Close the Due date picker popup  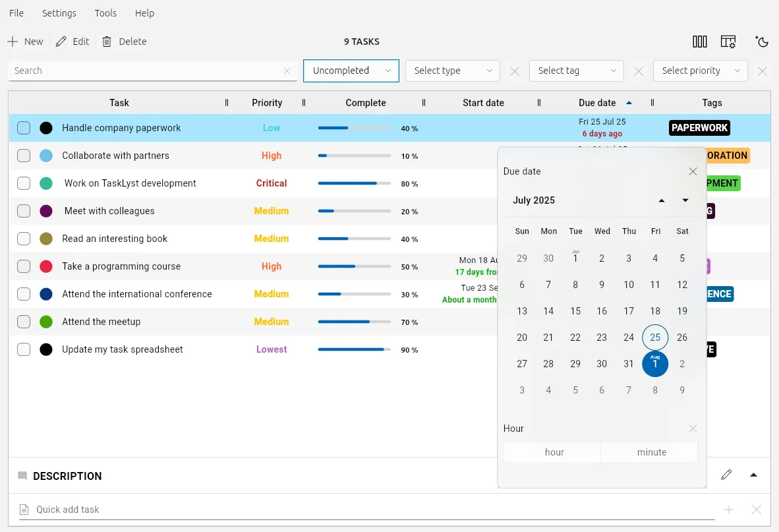pos(693,171)
